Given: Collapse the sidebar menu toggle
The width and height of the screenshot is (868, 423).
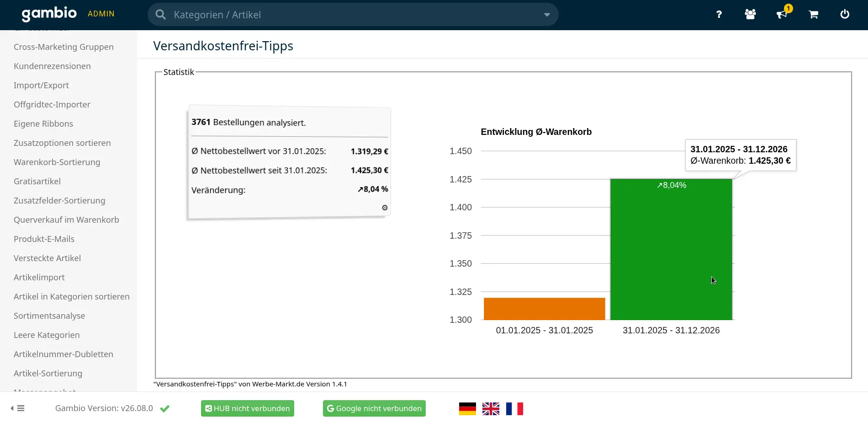Looking at the screenshot, I should pos(17,408).
